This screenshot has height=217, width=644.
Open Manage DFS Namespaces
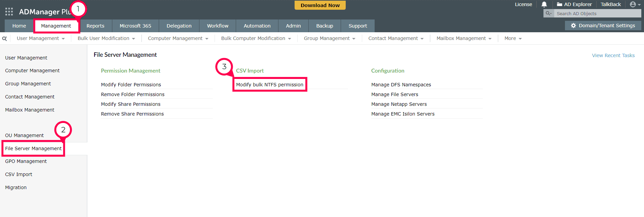coord(401,85)
